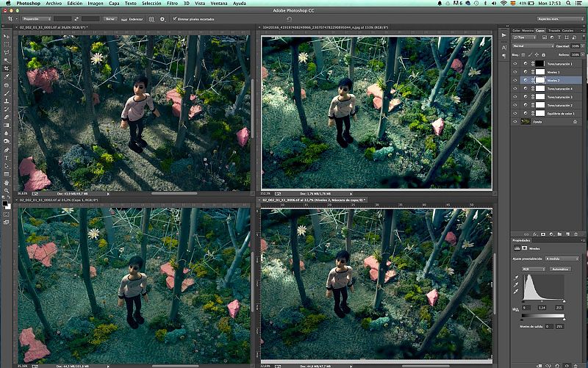Click the output levels white slider

[x=564, y=318]
